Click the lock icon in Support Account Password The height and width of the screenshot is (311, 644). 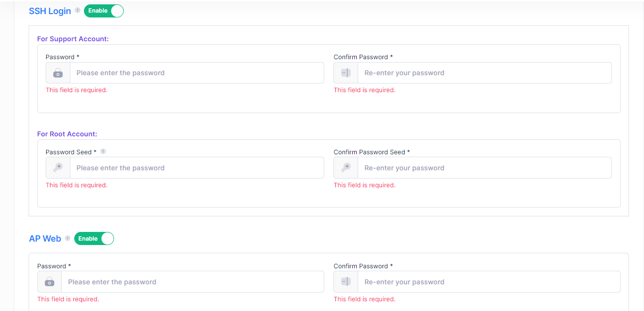(58, 73)
